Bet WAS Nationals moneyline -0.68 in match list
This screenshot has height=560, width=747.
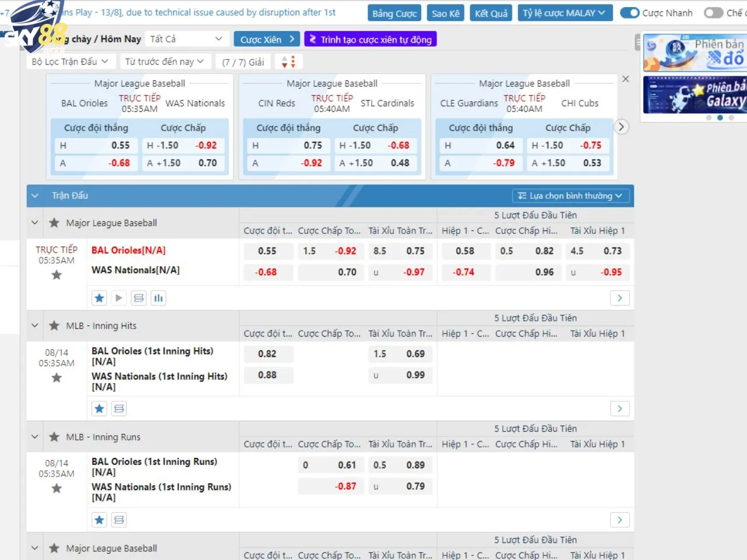(267, 272)
